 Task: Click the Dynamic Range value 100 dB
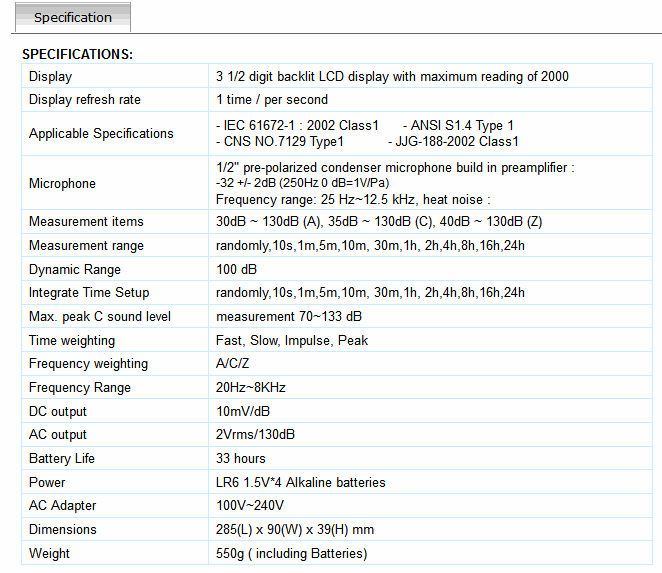coord(236,270)
